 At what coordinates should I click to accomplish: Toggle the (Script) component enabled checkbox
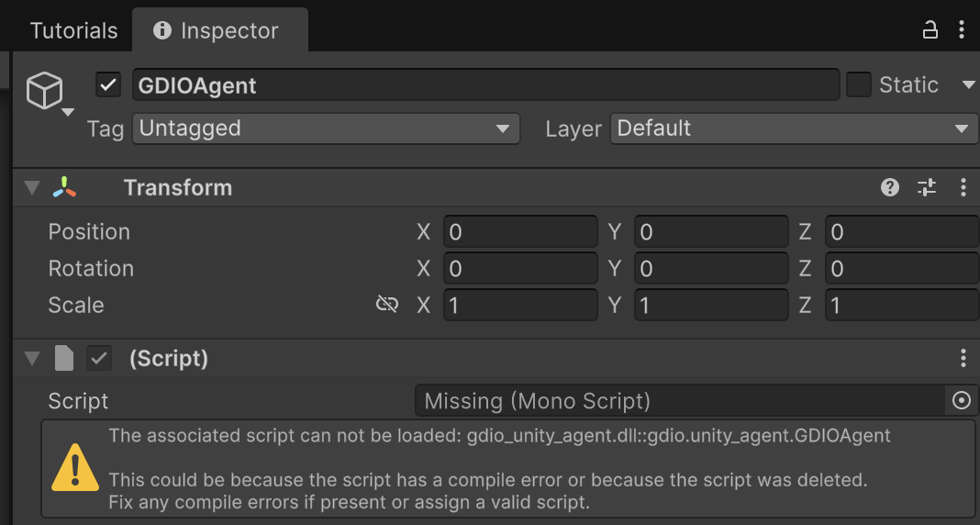coord(99,358)
